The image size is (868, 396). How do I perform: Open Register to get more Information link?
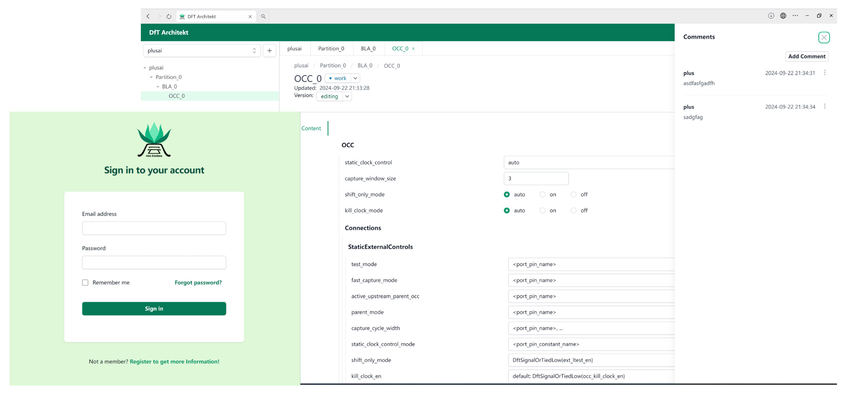point(175,362)
